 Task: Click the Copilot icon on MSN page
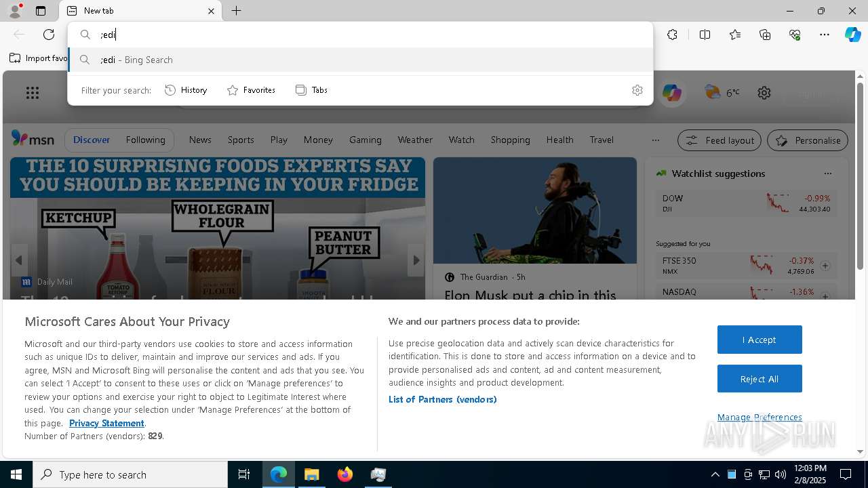[x=672, y=93]
